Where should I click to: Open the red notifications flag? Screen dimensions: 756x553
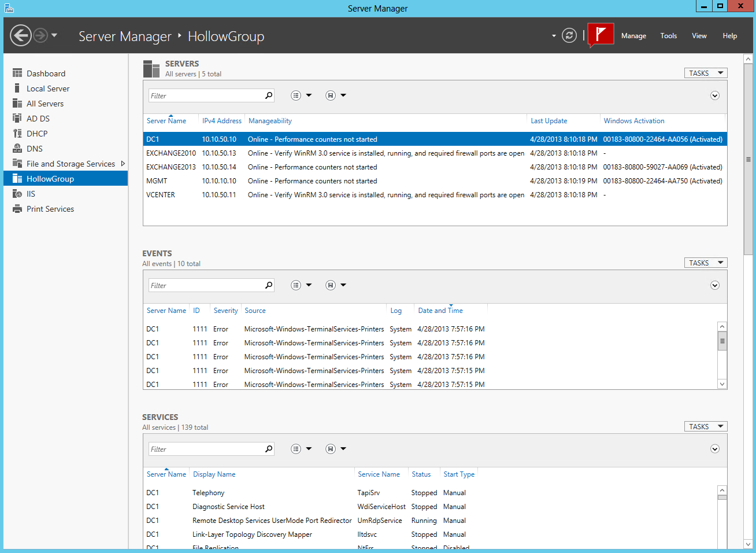coord(601,35)
